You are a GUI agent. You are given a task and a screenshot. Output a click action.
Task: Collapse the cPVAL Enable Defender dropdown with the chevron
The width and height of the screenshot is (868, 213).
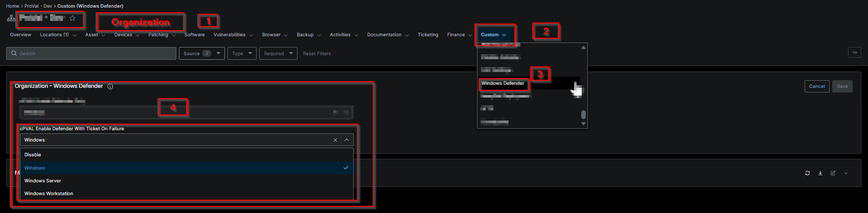[x=347, y=140]
